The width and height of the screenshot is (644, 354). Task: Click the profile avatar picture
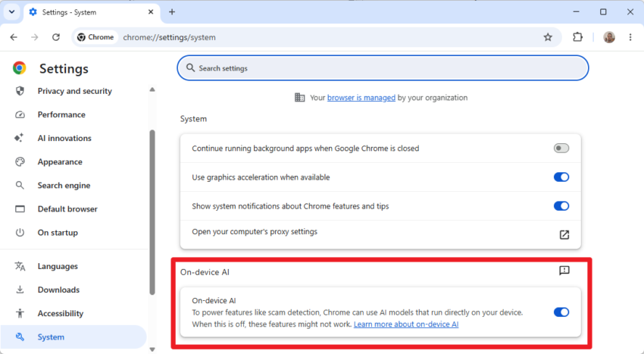(609, 37)
